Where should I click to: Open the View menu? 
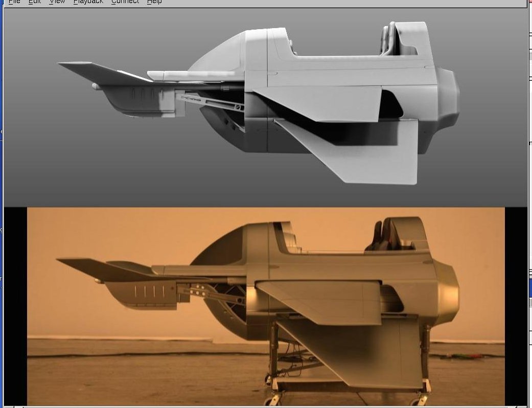coord(57,2)
